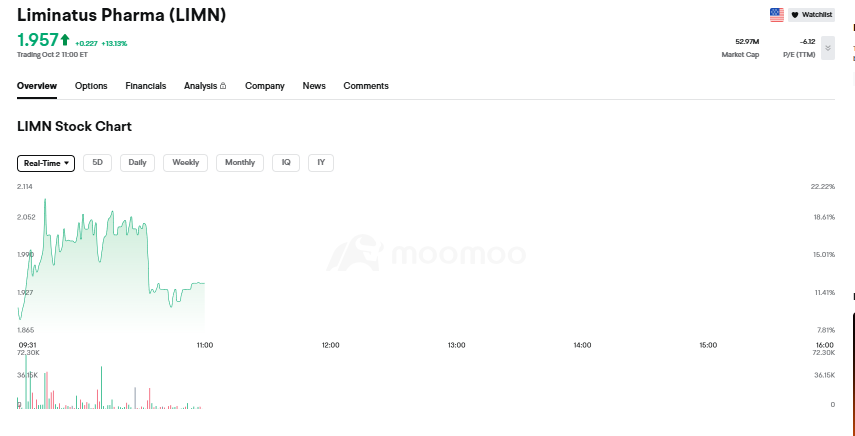
Task: Open the Overview tab
Action: [x=37, y=86]
